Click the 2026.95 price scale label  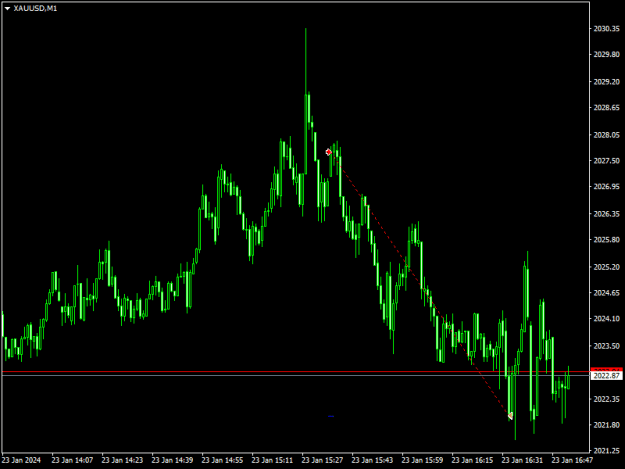[x=607, y=186]
